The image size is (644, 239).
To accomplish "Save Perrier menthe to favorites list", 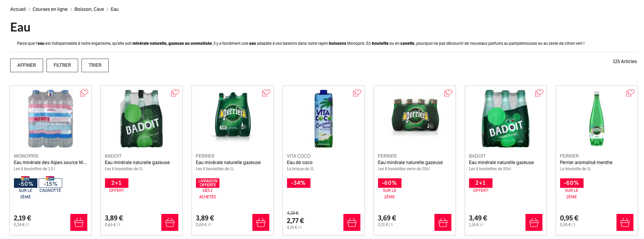I will [x=630, y=93].
